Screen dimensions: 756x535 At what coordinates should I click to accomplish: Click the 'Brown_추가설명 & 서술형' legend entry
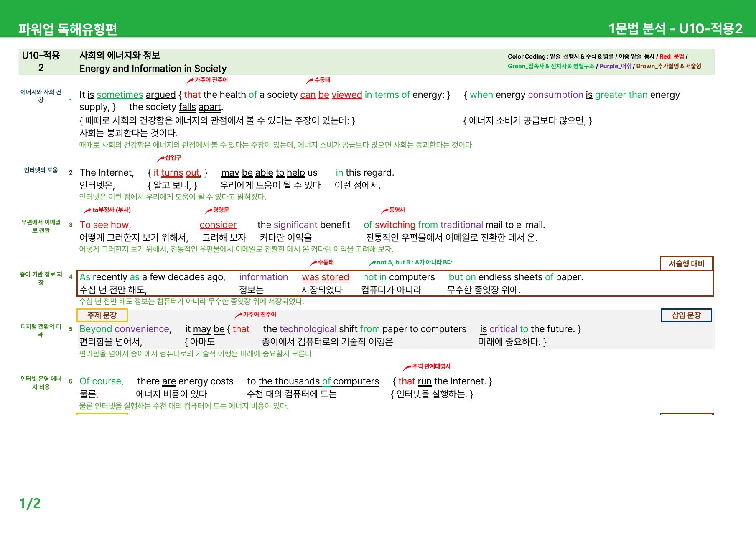click(669, 66)
